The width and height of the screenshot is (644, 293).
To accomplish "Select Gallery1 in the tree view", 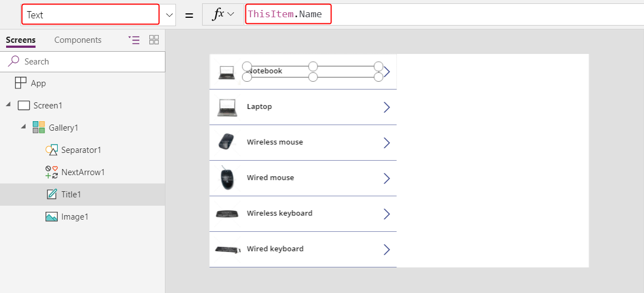I will pyautogui.click(x=83, y=127).
